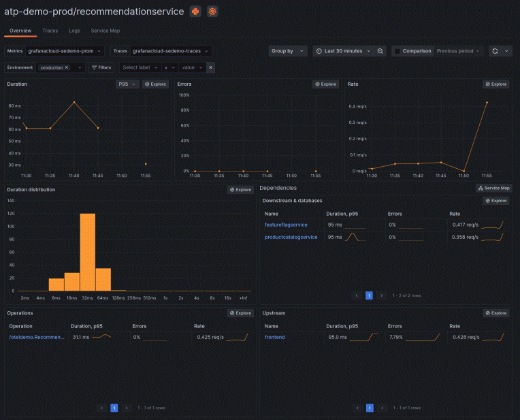Open the frontend upstream link

click(274, 337)
